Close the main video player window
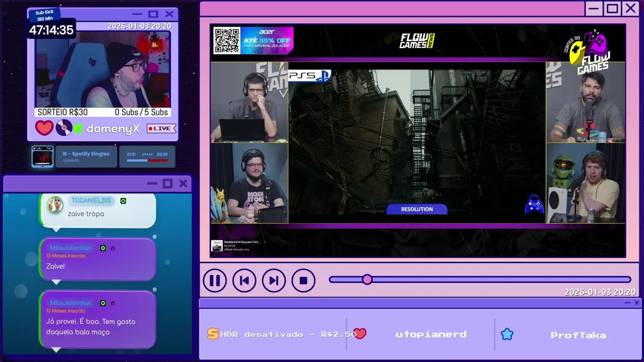This screenshot has height=362, width=644. tap(630, 8)
